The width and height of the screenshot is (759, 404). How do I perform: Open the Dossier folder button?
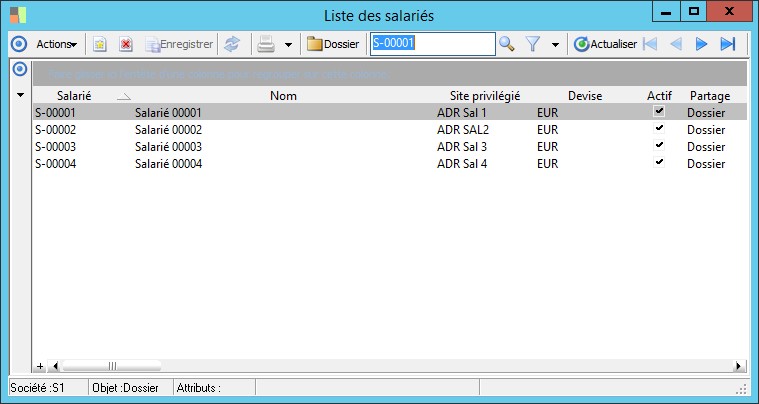coord(333,45)
